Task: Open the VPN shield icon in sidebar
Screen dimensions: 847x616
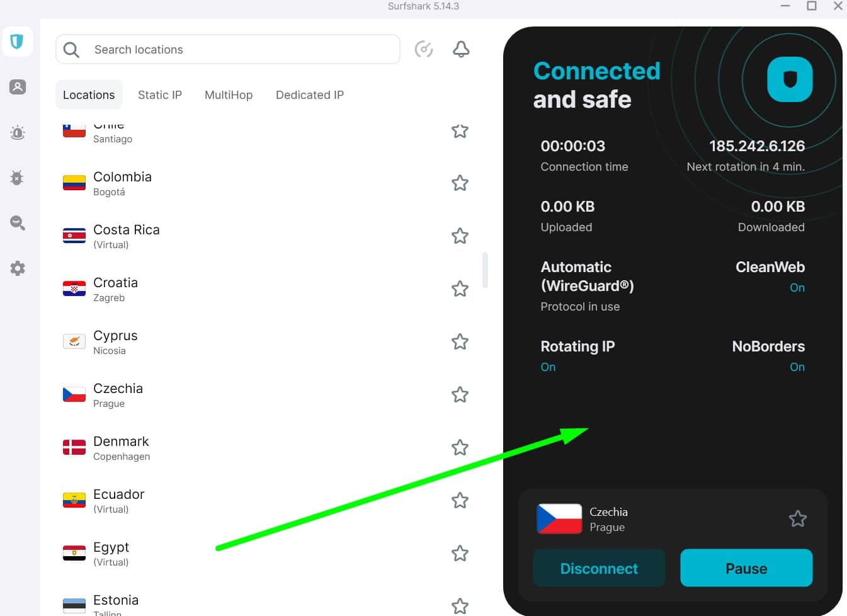Action: tap(17, 42)
